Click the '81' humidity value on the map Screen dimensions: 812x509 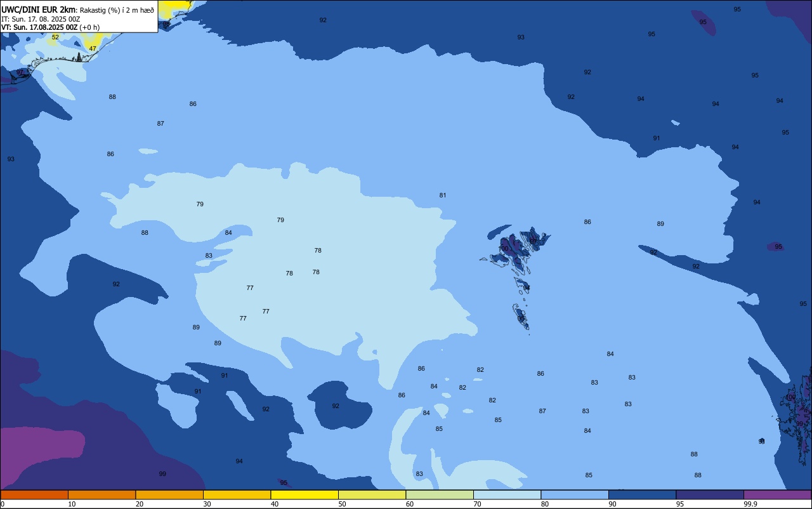click(443, 195)
